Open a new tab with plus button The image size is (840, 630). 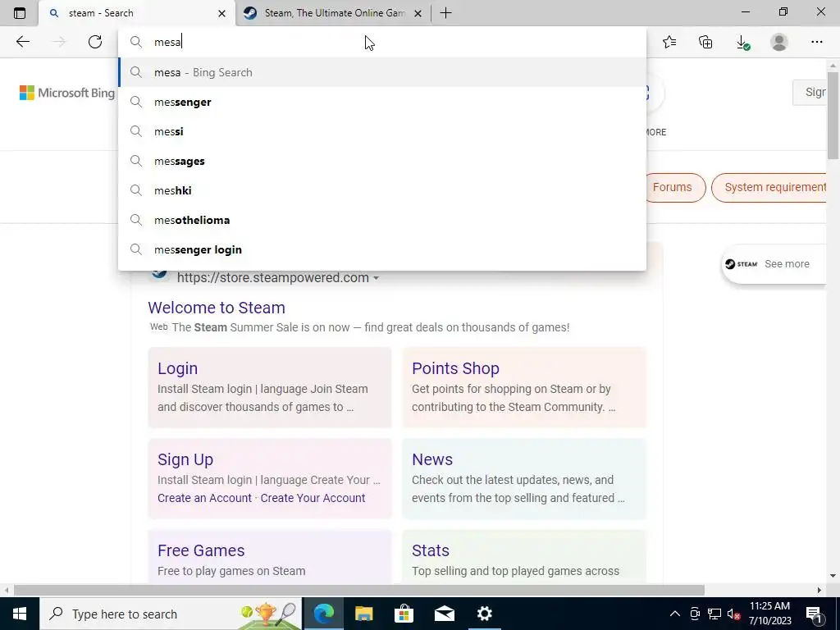(445, 13)
